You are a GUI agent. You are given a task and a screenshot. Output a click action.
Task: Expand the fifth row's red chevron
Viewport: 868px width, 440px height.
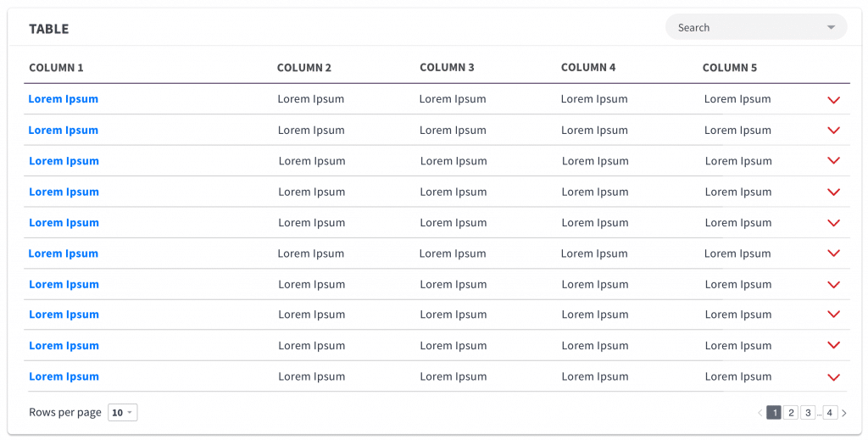834,223
